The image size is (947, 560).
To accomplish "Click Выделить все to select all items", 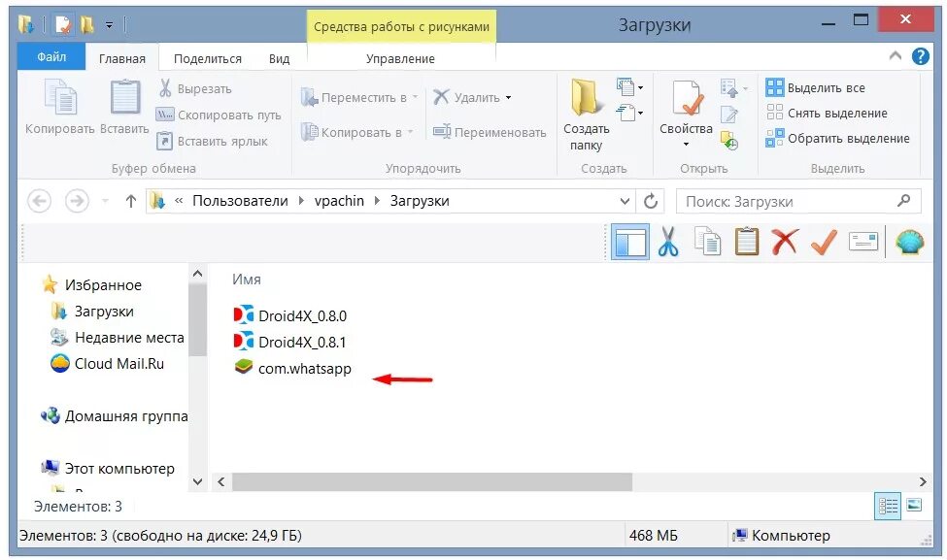I will (x=822, y=87).
